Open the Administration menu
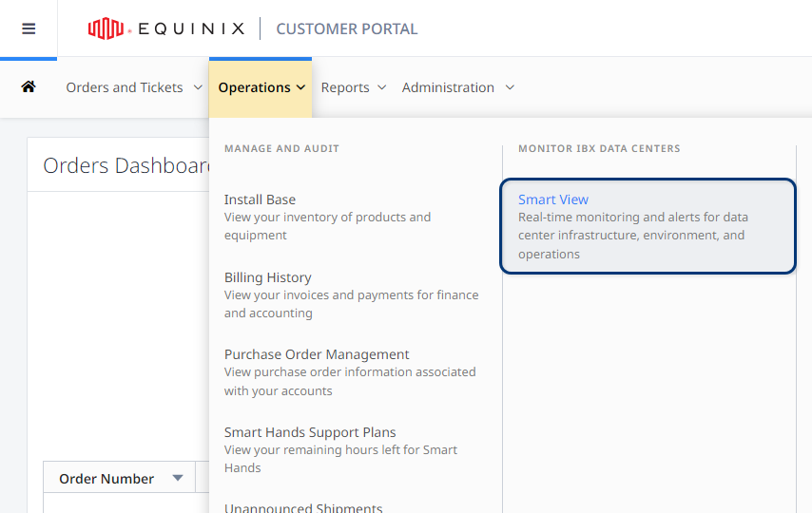Screen dimensions: 812x513 [457, 87]
